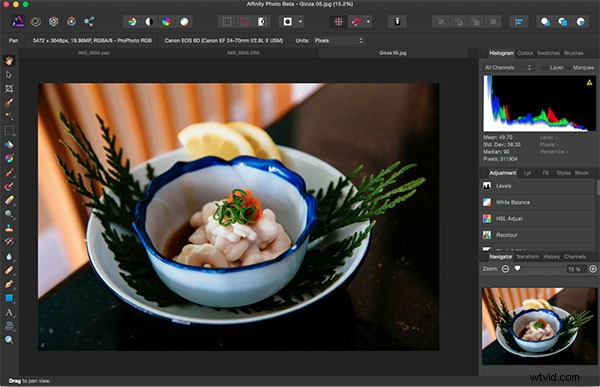This screenshot has height=387, width=600.
Task: Select the blue Rectangle shape tool
Action: [x=9, y=298]
